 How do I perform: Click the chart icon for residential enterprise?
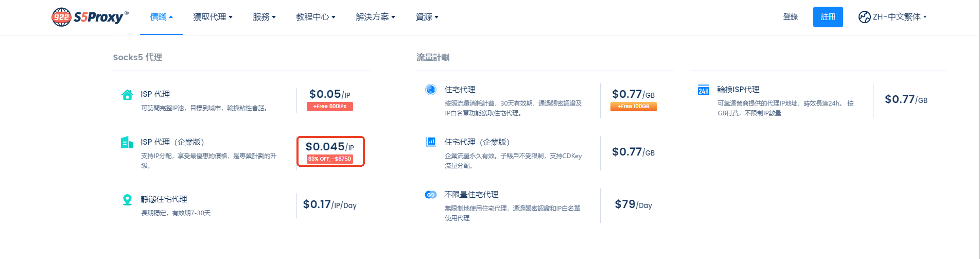point(431,142)
